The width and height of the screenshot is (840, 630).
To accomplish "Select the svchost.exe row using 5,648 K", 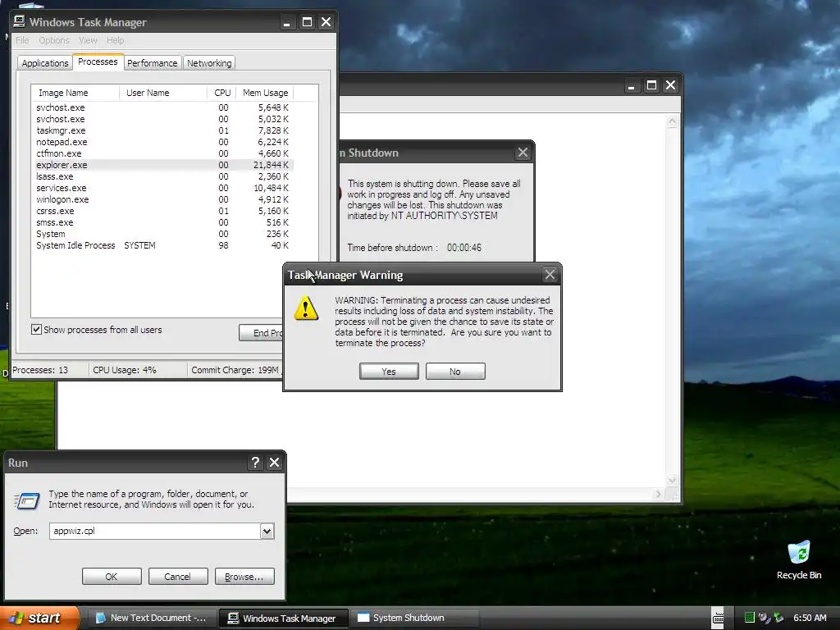I will click(x=162, y=107).
